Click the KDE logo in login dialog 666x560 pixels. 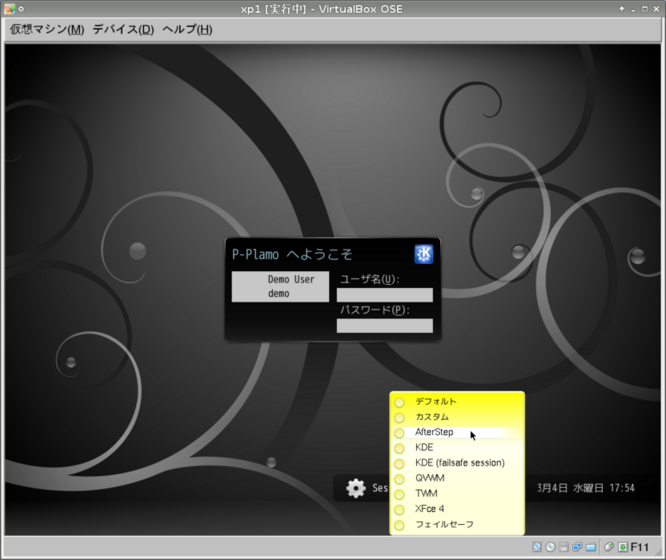click(x=423, y=254)
